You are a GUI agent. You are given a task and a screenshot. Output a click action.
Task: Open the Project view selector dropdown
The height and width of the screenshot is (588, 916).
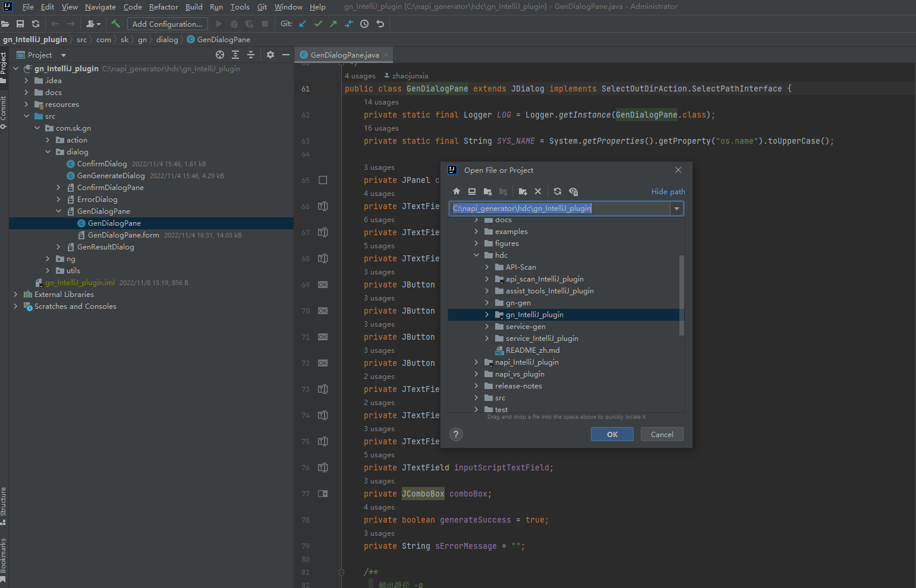tap(64, 55)
